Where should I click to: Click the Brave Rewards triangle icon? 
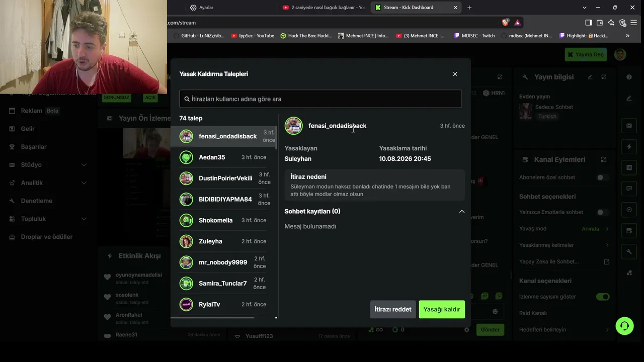(x=517, y=23)
